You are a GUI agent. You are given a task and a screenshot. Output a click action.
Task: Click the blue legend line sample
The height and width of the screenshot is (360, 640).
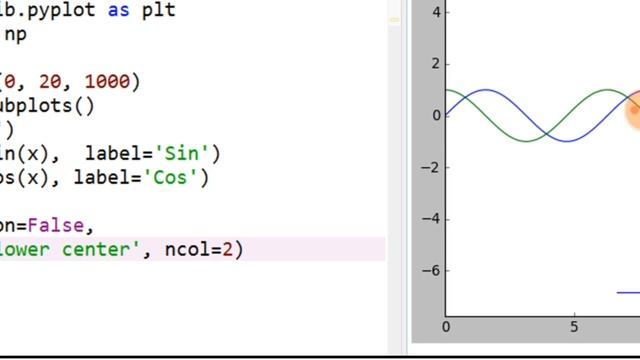(x=628, y=293)
